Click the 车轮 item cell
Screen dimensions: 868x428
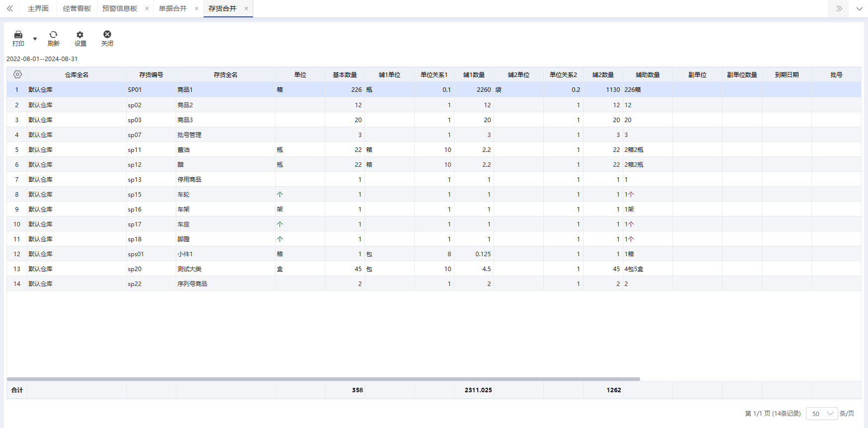tap(225, 194)
